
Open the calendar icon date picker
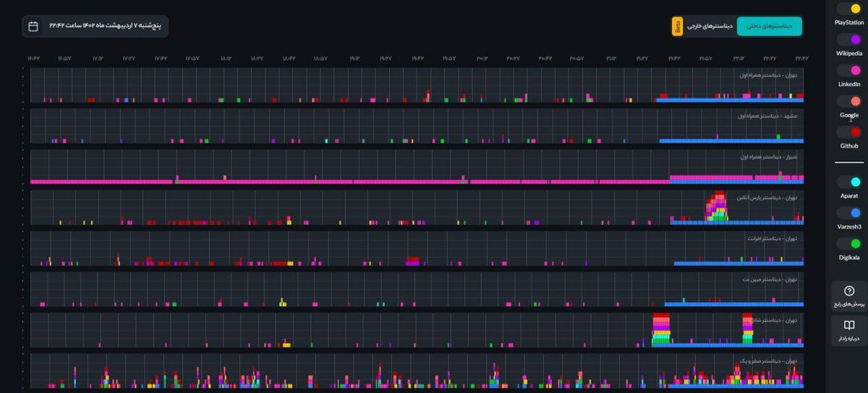click(33, 26)
